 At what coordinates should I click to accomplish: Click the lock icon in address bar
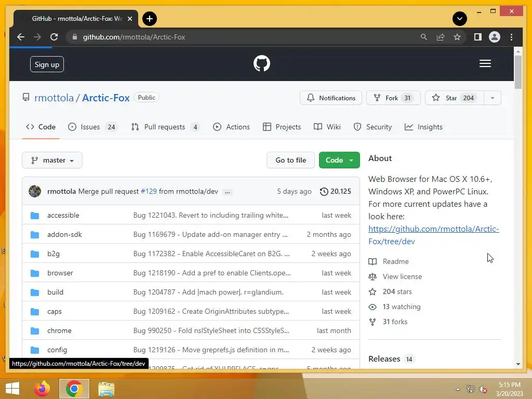(x=75, y=37)
